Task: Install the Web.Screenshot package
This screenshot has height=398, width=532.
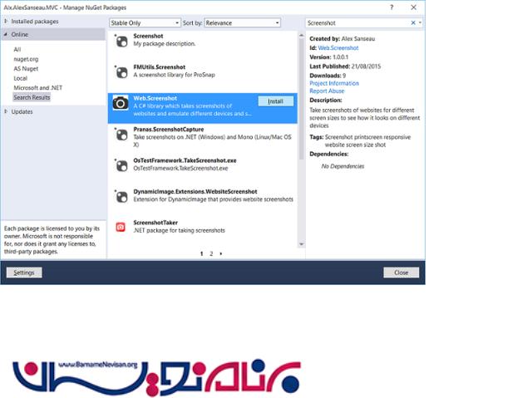Action: point(276,101)
